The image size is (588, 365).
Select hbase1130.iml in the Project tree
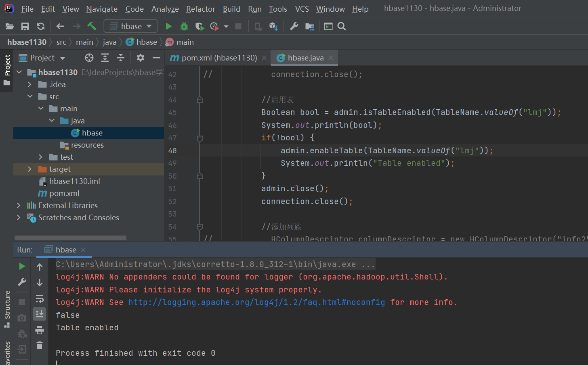coord(75,181)
